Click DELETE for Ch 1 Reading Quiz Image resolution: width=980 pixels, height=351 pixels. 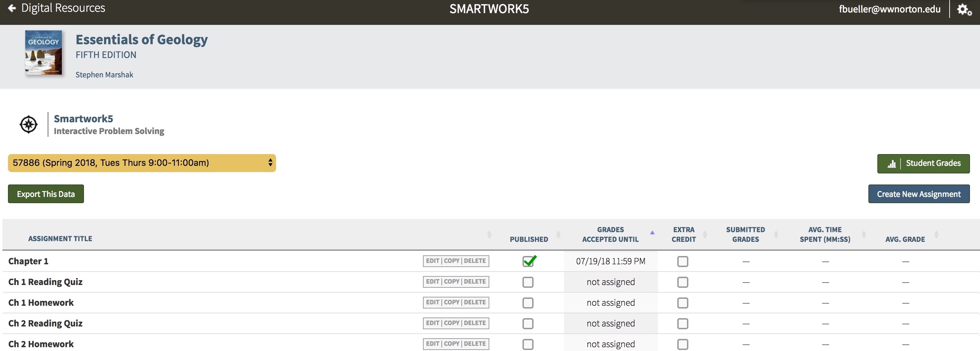click(x=475, y=282)
